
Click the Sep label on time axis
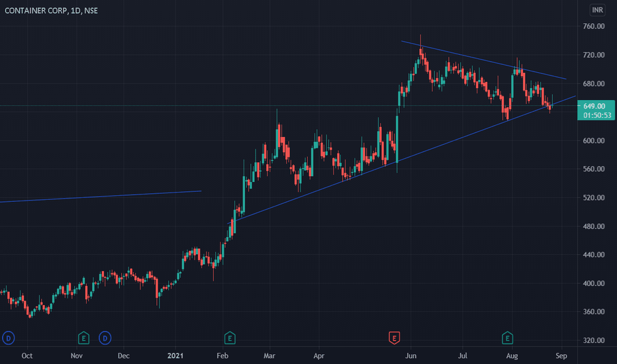(x=561, y=356)
